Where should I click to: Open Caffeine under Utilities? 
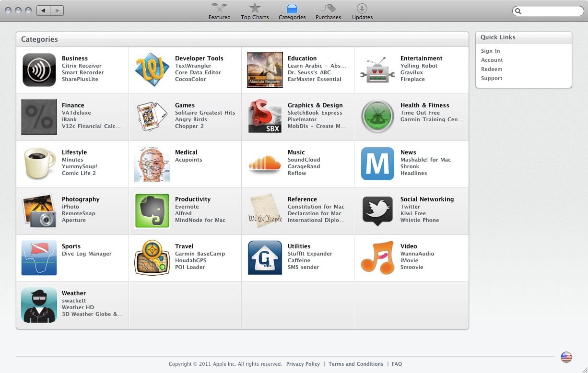(299, 260)
